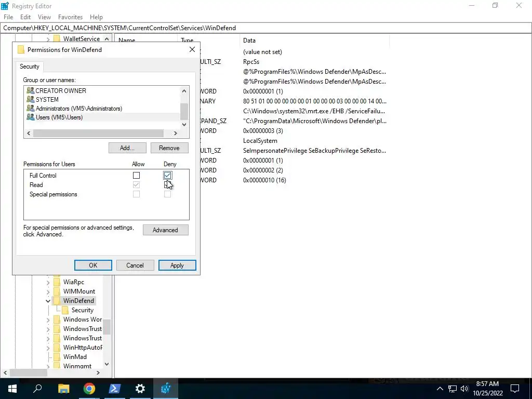
Task: Collapse the WinDefend tree node
Action: [48, 301]
